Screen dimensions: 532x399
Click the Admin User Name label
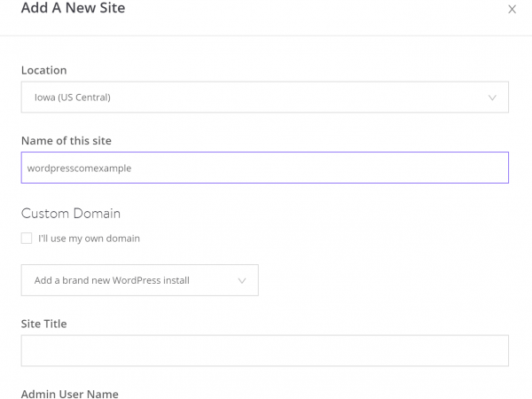[x=69, y=394]
